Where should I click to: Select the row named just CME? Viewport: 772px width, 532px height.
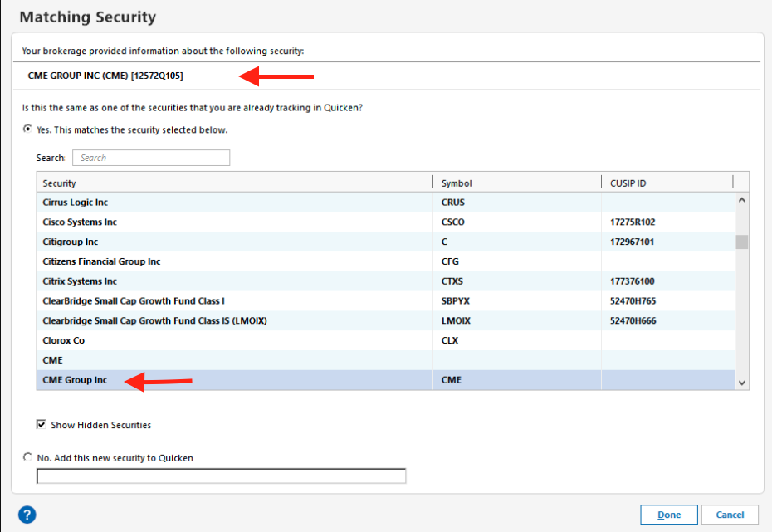coord(386,359)
